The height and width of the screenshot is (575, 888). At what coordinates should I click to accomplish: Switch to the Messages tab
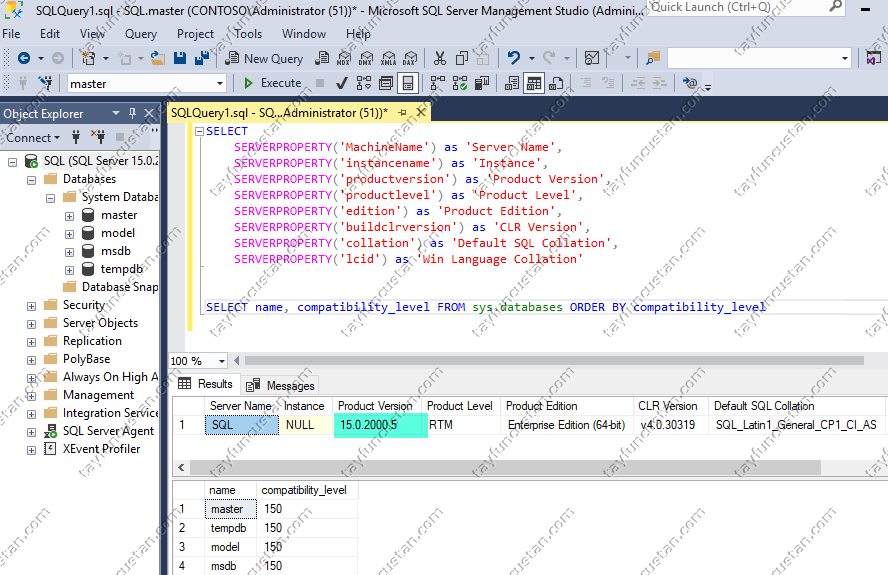pos(281,386)
